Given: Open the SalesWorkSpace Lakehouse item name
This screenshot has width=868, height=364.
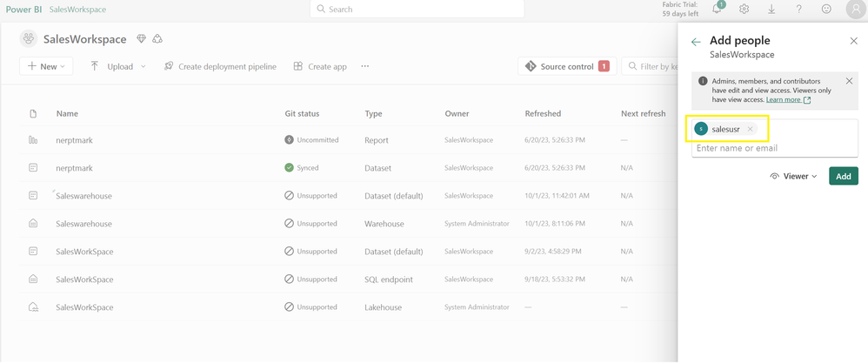Looking at the screenshot, I should tap(84, 307).
